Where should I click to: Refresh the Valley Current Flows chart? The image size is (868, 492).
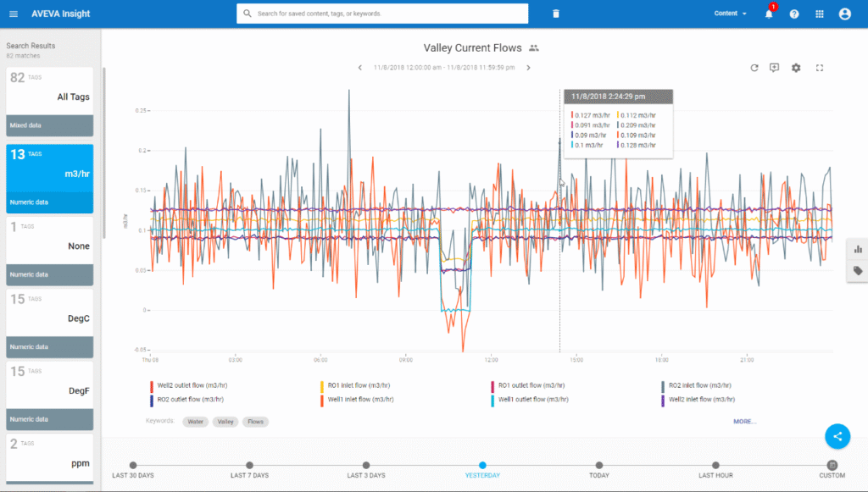[x=754, y=68]
